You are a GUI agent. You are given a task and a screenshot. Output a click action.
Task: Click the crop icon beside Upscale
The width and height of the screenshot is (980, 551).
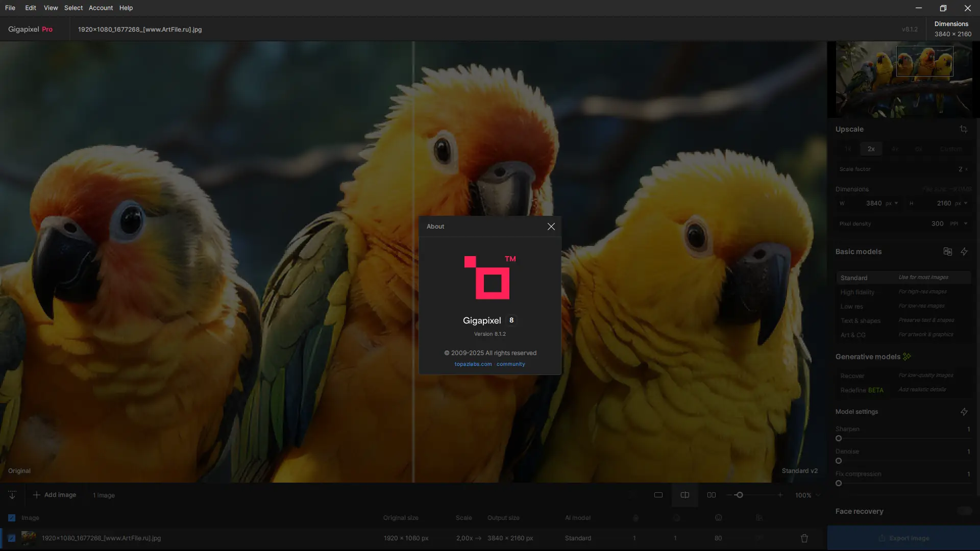click(x=963, y=129)
